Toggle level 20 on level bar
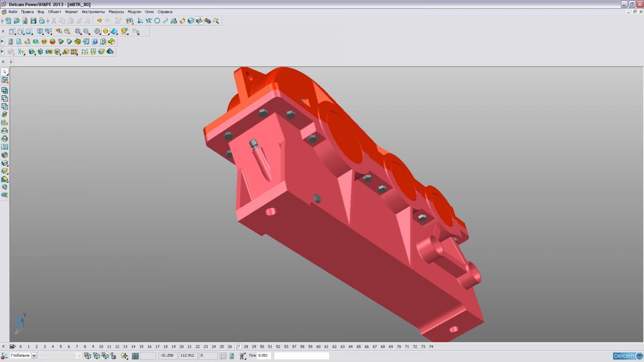The width and height of the screenshot is (644, 362). [181, 346]
